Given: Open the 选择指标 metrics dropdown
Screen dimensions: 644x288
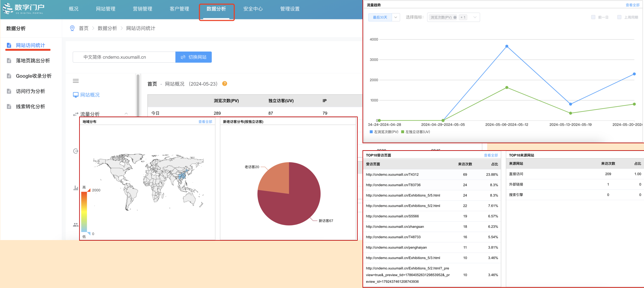Looking at the screenshot, I should [x=453, y=17].
